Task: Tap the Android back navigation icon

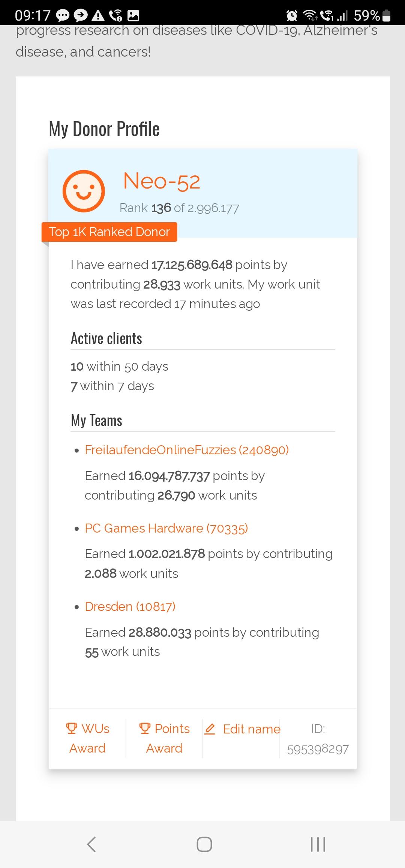Action: coord(91,844)
